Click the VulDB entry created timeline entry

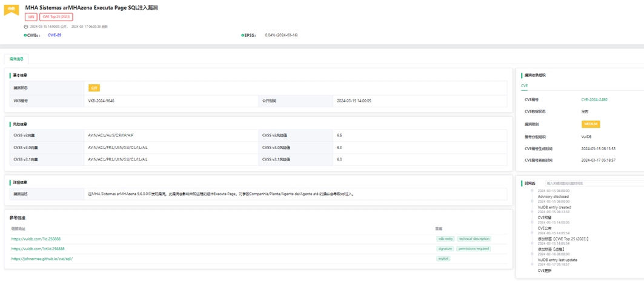point(554,208)
